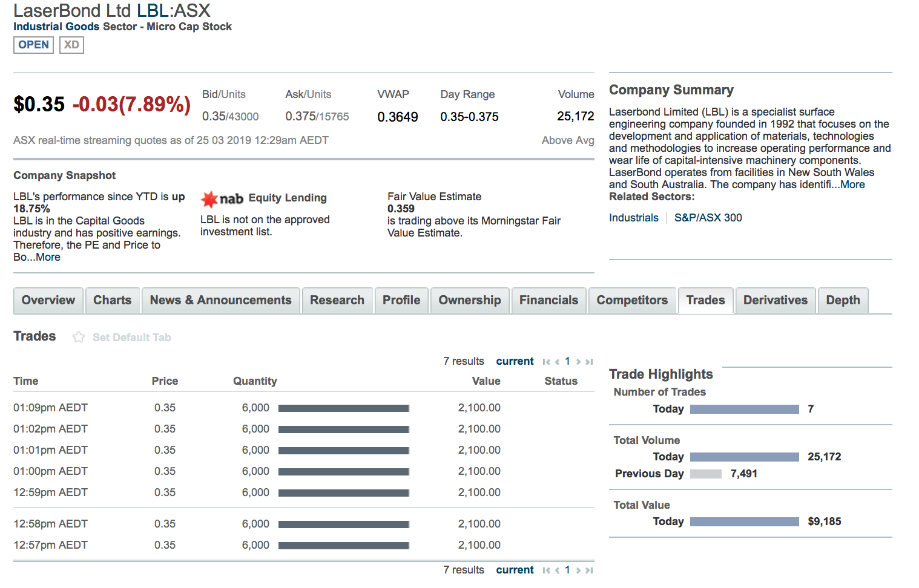Go to first page in top pagination
The image size is (919, 588).
coord(547,362)
